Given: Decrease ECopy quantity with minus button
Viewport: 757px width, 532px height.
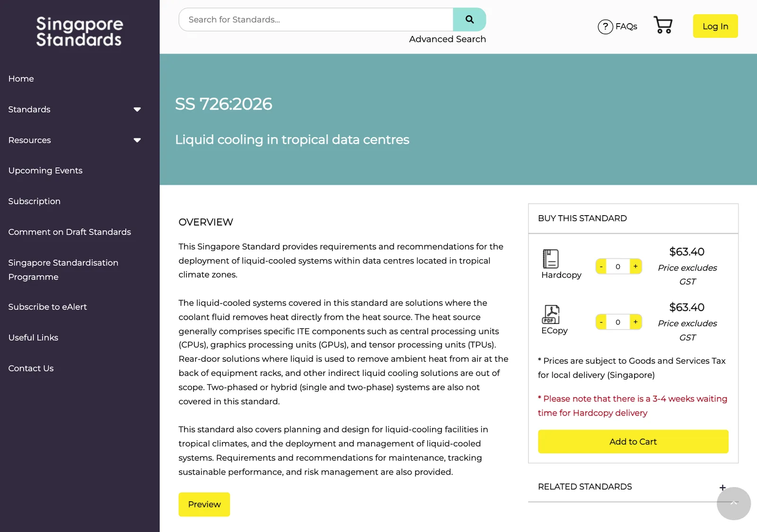Looking at the screenshot, I should 601,322.
